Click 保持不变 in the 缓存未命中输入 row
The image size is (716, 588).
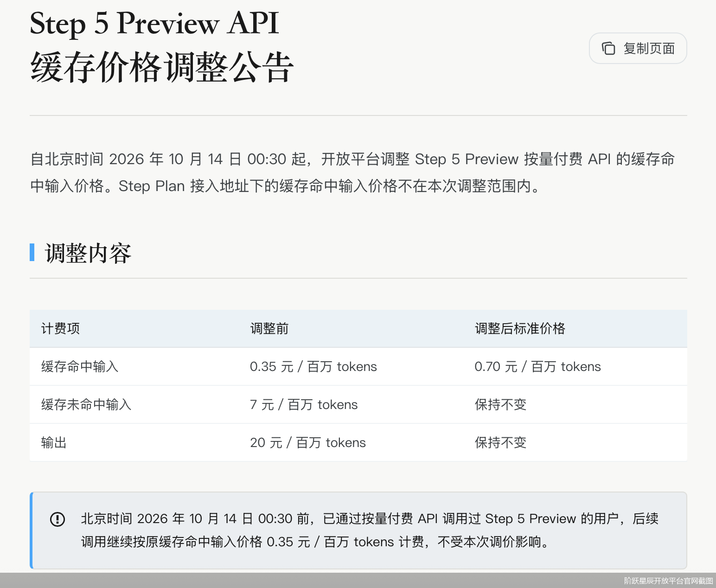pyautogui.click(x=500, y=405)
